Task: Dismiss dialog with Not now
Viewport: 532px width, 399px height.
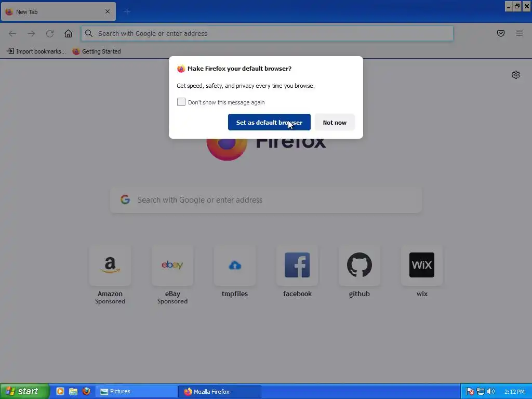Action: pos(335,122)
